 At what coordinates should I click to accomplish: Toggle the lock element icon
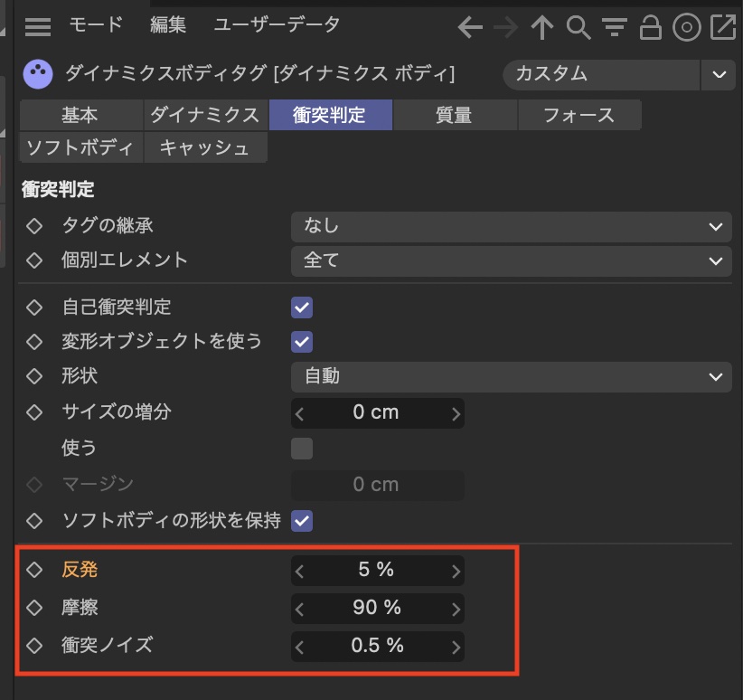click(x=650, y=28)
